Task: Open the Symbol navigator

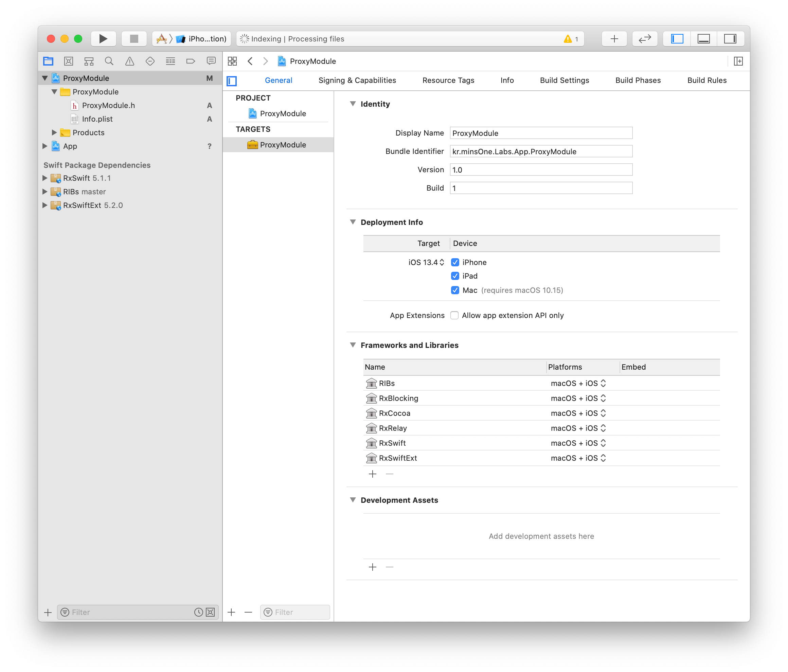Action: point(89,61)
